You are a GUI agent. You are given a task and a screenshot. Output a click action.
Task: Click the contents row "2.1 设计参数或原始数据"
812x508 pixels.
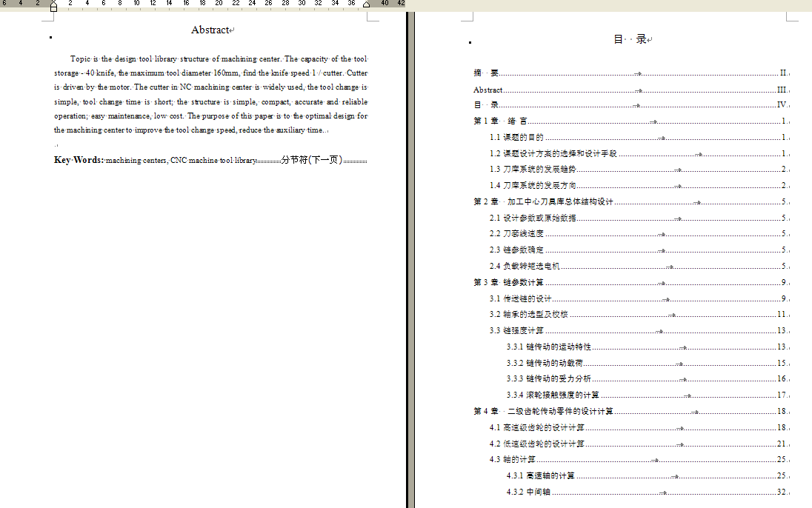coord(639,218)
